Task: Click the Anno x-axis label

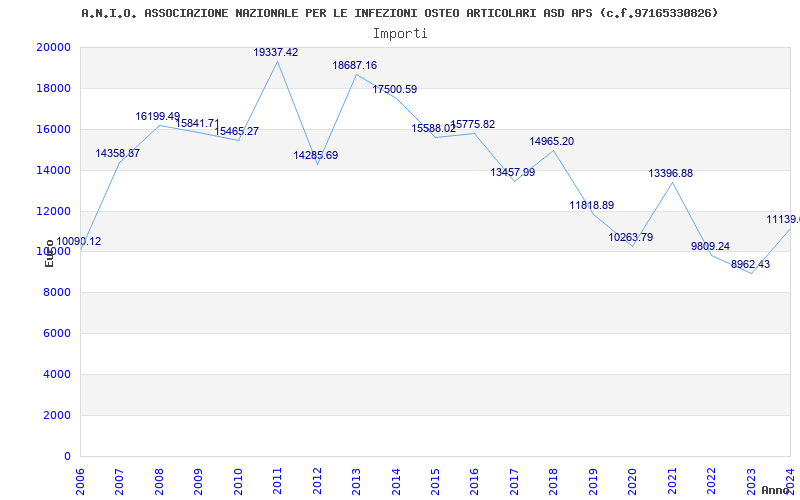Action: [776, 490]
